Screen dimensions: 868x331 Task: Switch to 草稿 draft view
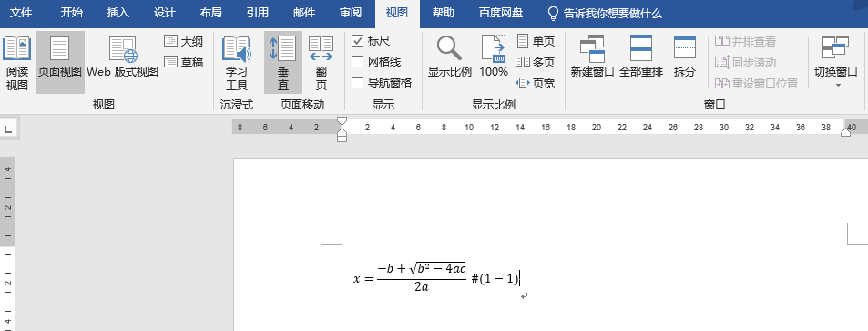(184, 62)
